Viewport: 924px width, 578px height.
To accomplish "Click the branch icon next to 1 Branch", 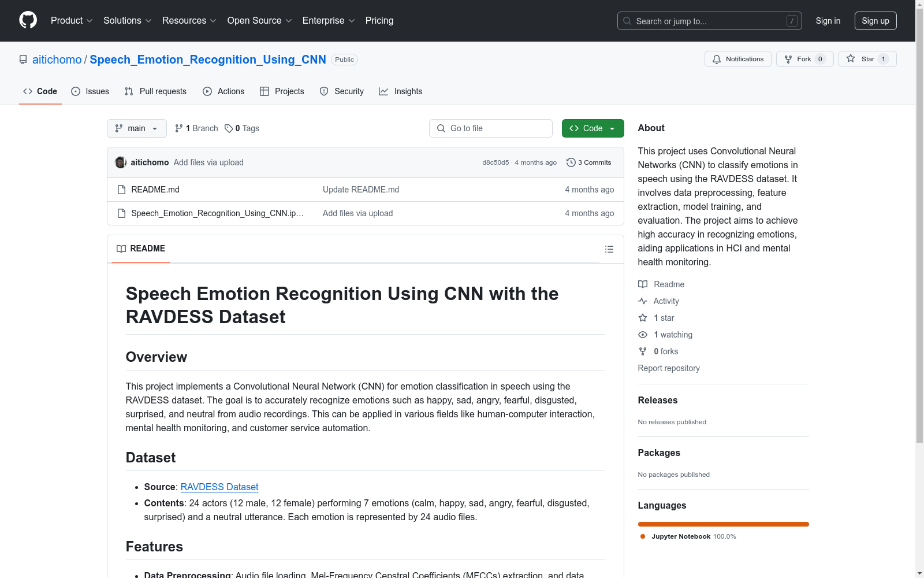I will pyautogui.click(x=179, y=128).
